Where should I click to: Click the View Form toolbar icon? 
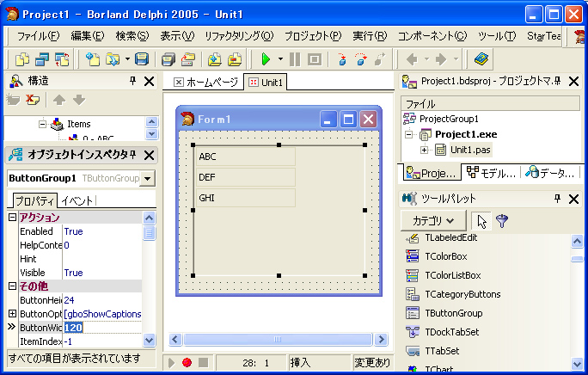click(x=42, y=59)
